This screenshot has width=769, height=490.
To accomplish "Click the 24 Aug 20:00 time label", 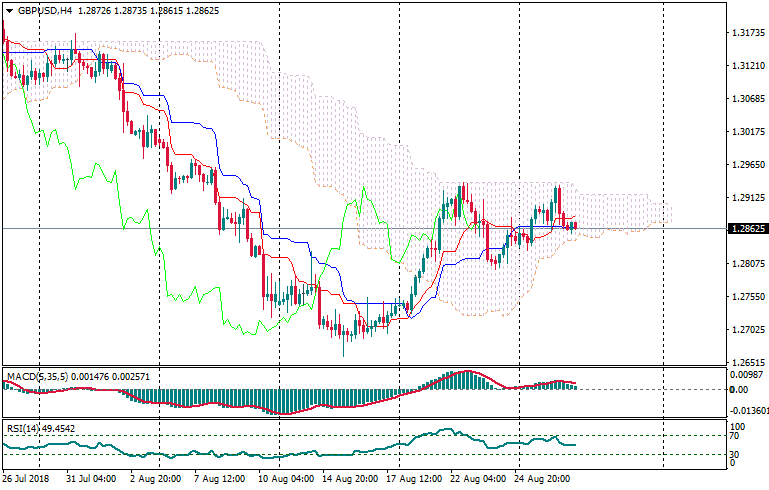I will [545, 480].
